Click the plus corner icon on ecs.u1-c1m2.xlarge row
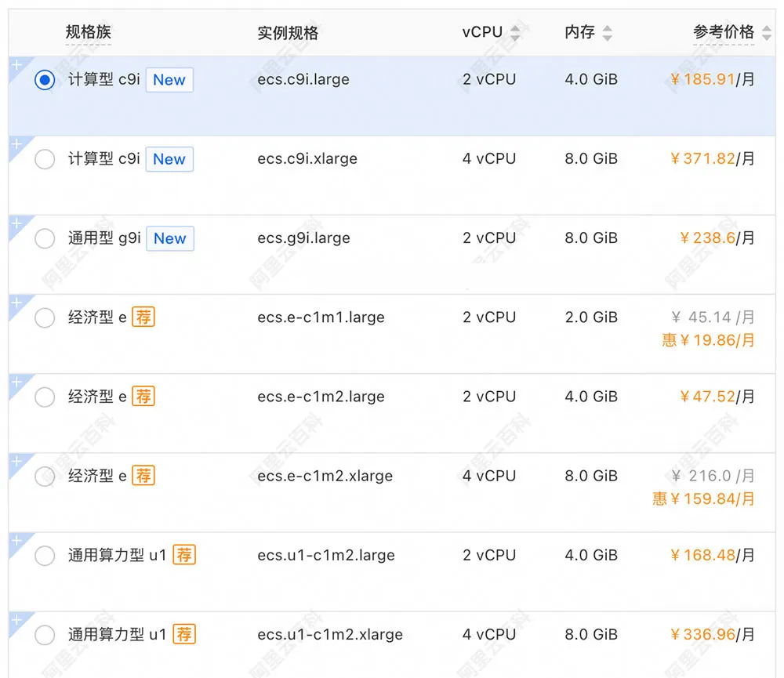The image size is (784, 678). click(16, 621)
